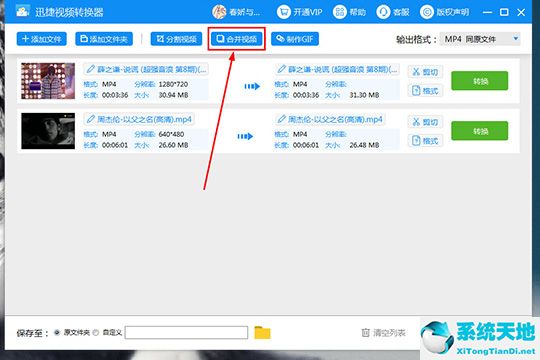Open the 帮助 help menu
540x360 pixels.
point(349,12)
